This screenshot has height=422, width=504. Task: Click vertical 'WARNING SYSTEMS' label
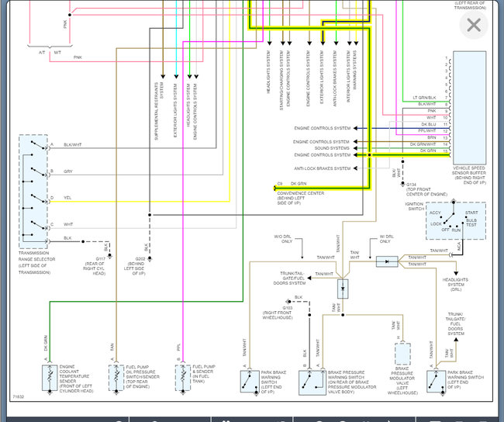click(355, 70)
